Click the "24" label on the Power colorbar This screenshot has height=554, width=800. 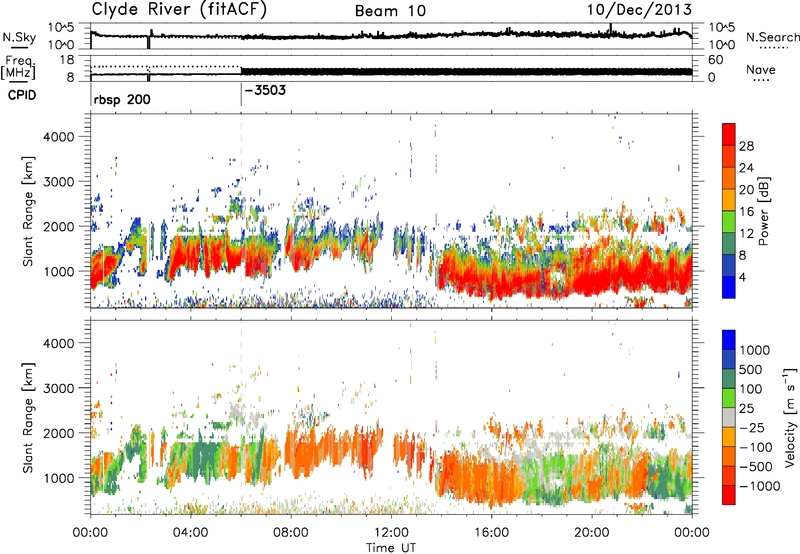tap(746, 168)
